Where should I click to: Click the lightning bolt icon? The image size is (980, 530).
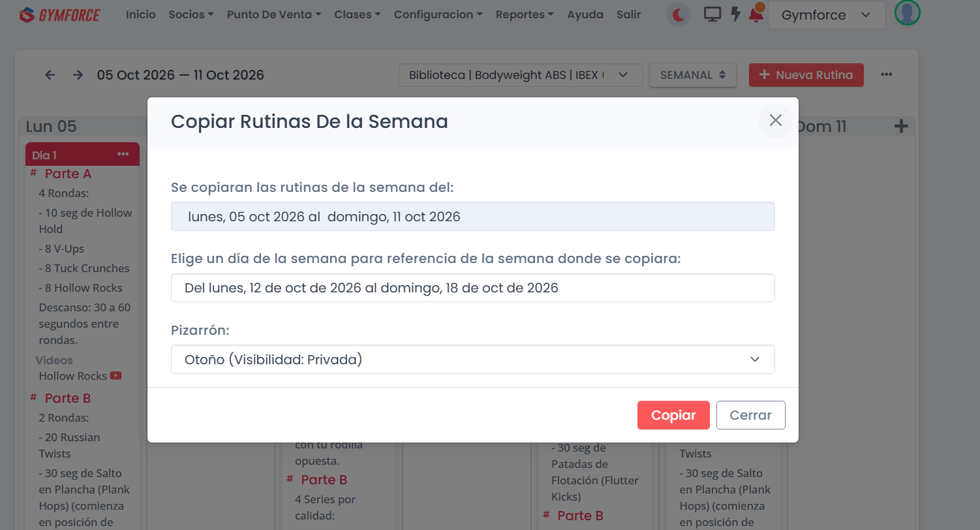(735, 14)
